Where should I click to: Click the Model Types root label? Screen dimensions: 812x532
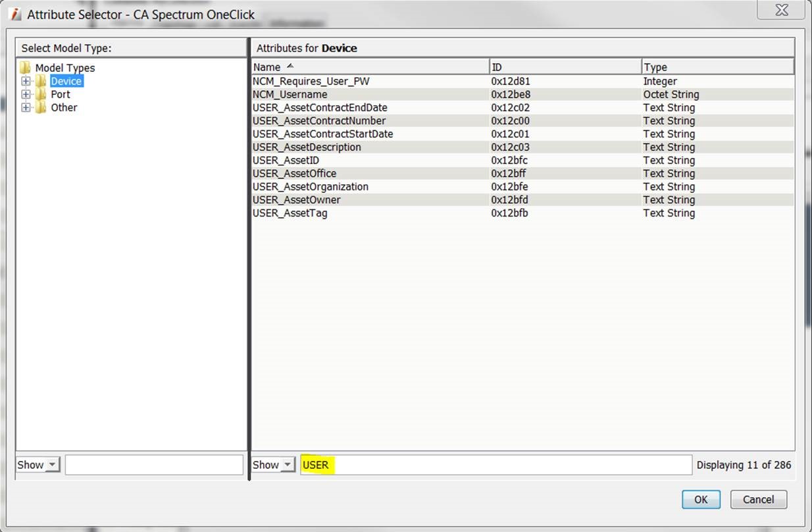click(65, 68)
